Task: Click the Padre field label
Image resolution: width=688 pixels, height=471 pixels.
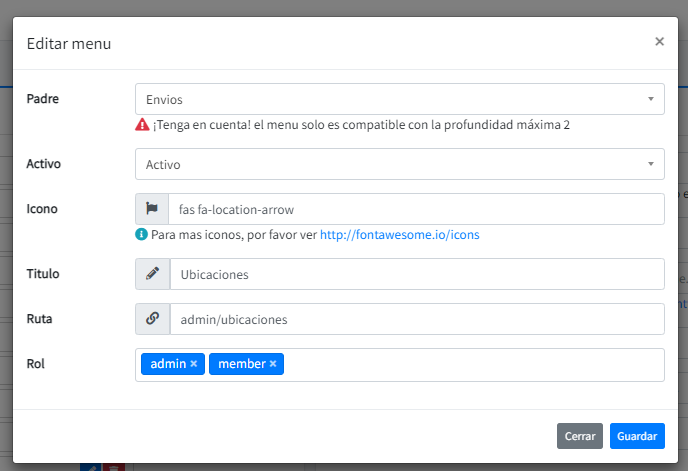Action: click(43, 99)
